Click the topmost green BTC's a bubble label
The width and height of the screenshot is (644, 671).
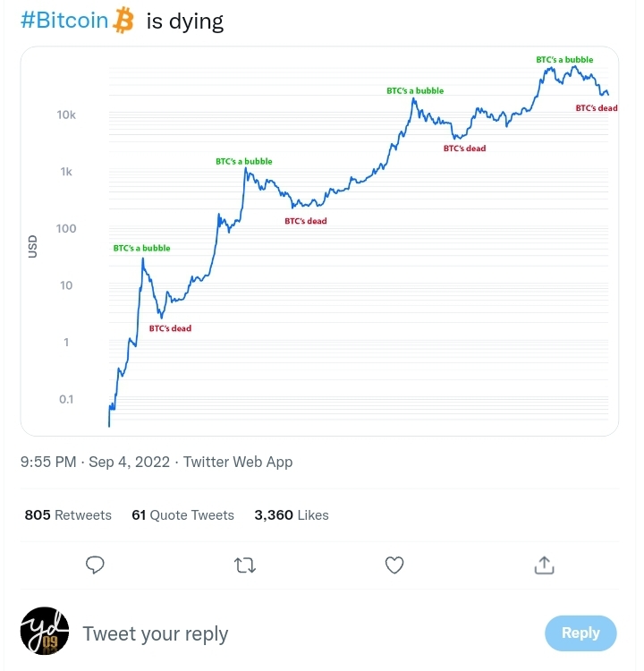564,59
